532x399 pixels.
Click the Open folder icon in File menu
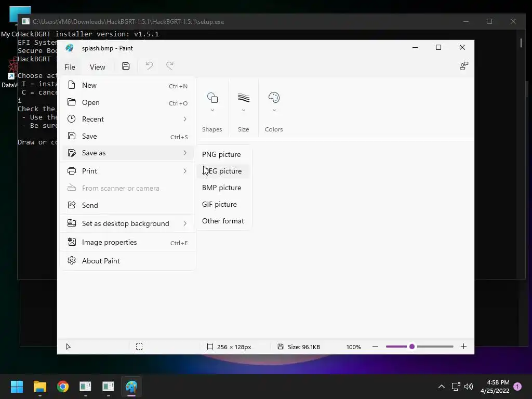pyautogui.click(x=72, y=102)
